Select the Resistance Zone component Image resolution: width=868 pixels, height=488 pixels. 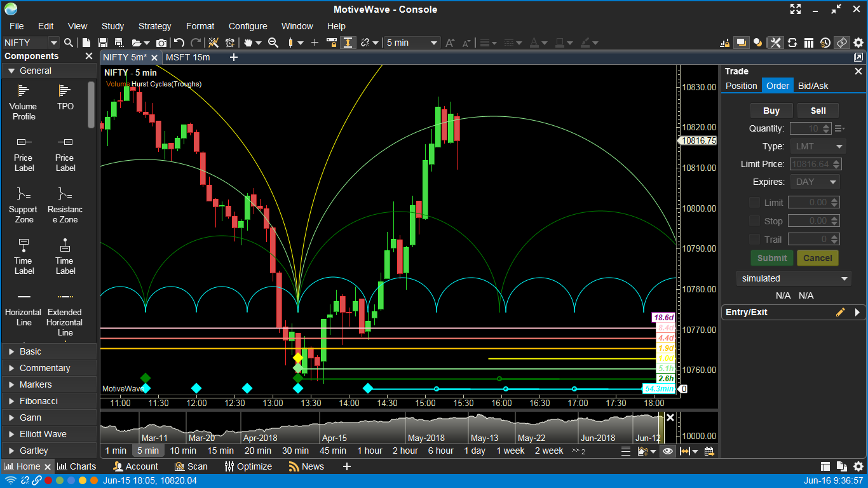(x=65, y=205)
